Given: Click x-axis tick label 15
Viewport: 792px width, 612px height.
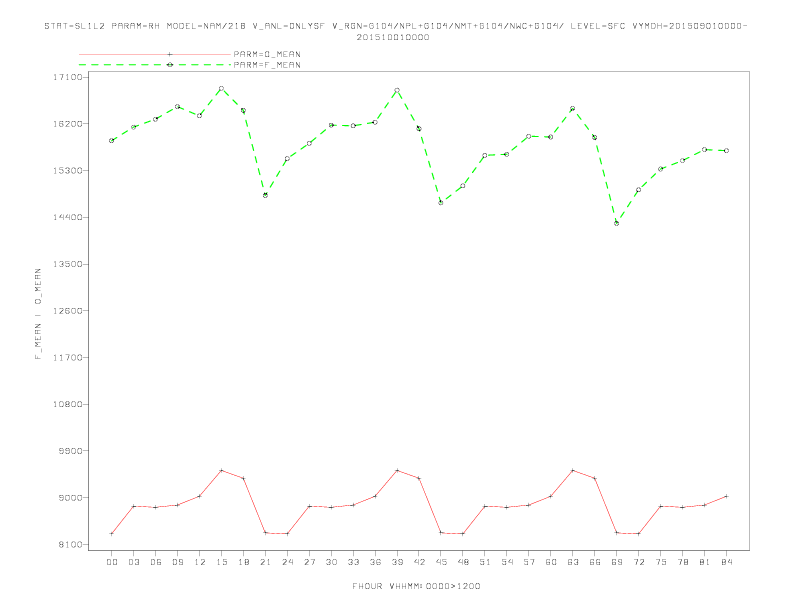Looking at the screenshot, I should click(221, 562).
